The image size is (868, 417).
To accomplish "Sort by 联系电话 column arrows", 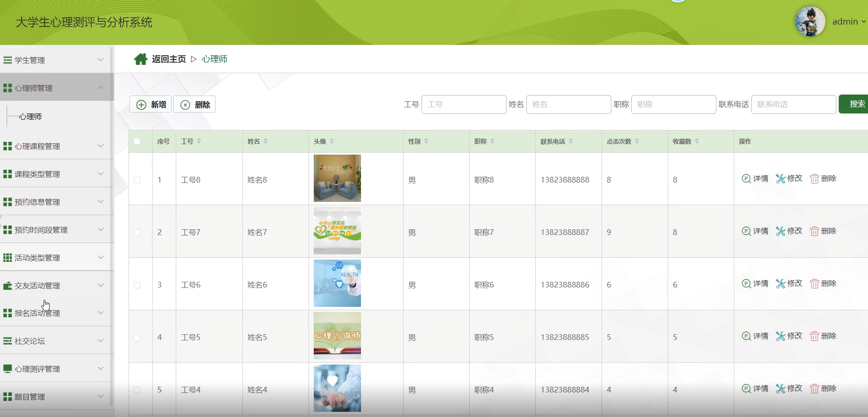I will [571, 141].
